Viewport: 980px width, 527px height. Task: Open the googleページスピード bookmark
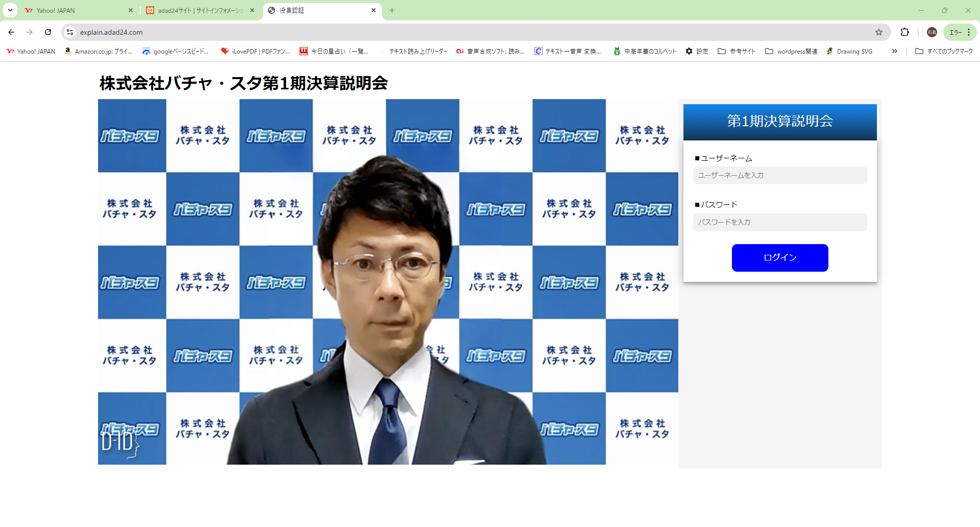[x=176, y=51]
